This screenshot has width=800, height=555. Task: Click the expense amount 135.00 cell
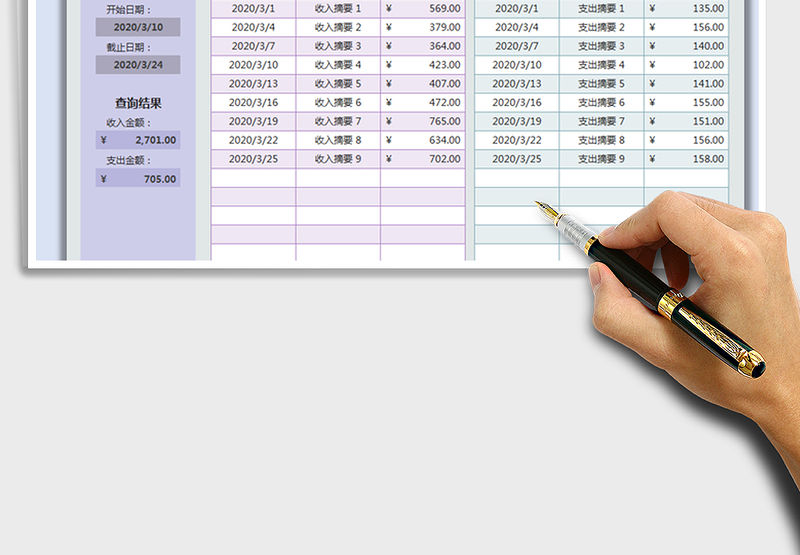[x=686, y=8]
